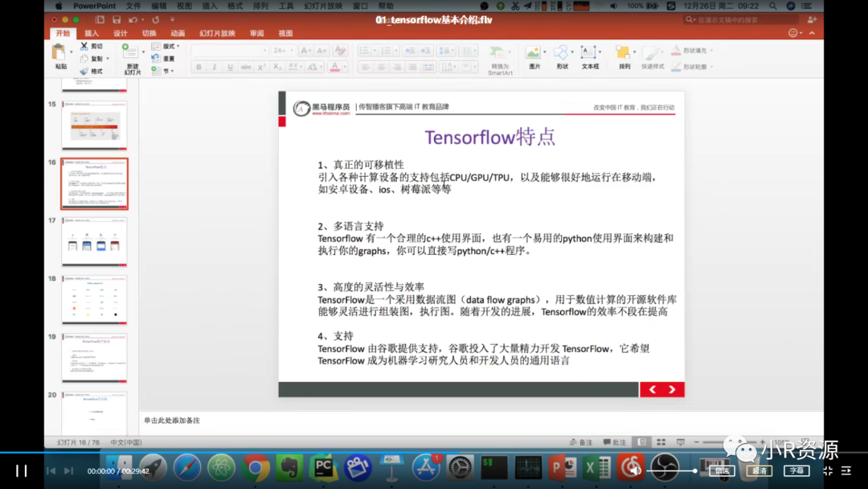Click the New Slide (新建幻灯片) icon
This screenshot has height=489, width=868.
tap(130, 52)
